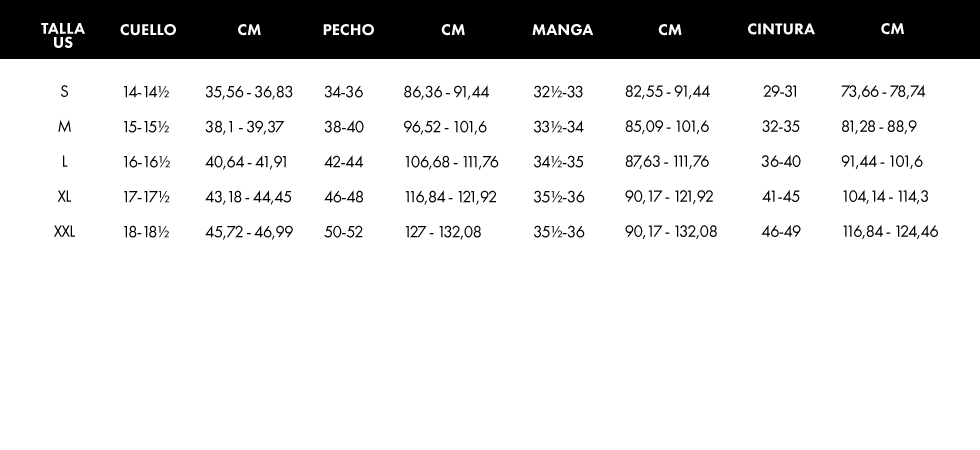Click chest measurement 42-44

tap(344, 162)
